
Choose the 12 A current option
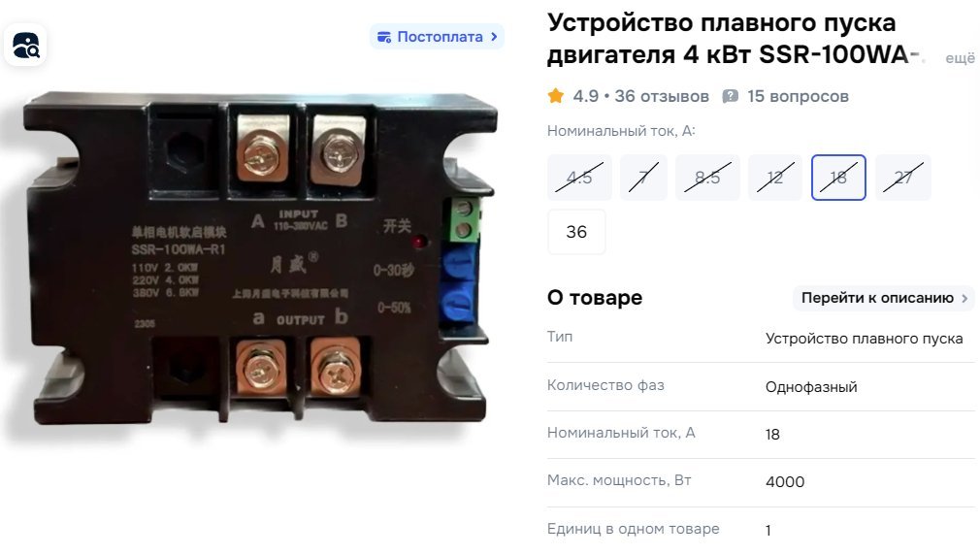[775, 178]
